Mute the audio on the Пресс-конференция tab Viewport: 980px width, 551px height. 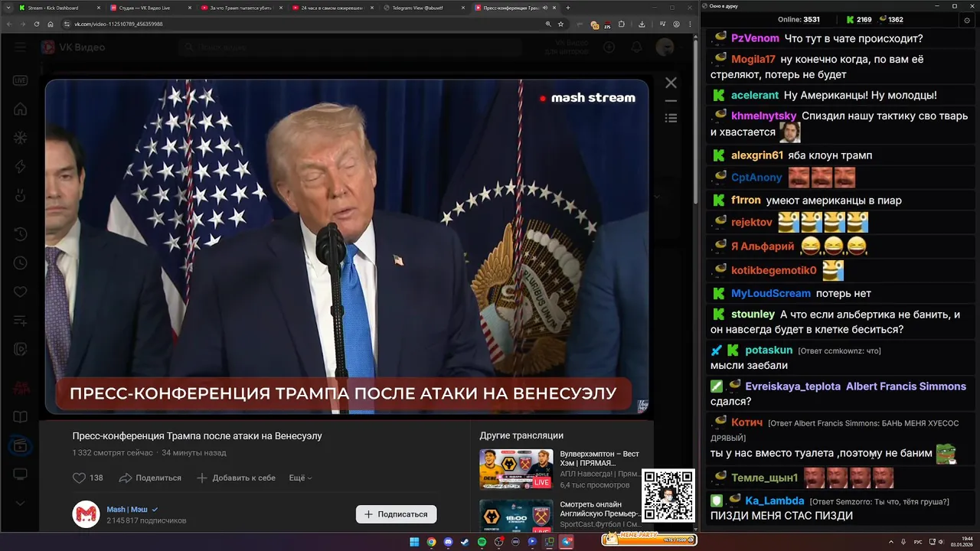(x=544, y=8)
